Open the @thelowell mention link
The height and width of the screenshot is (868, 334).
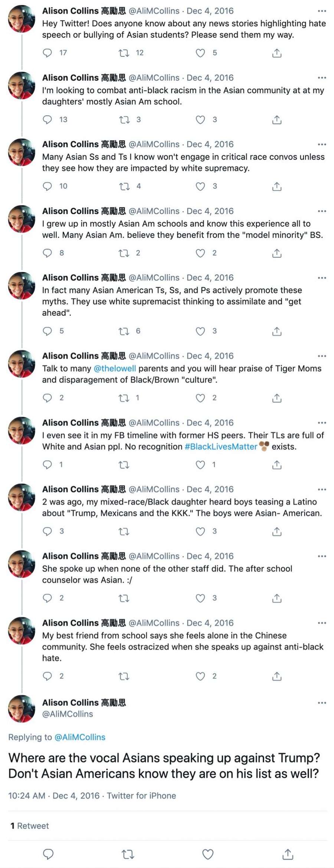(115, 369)
